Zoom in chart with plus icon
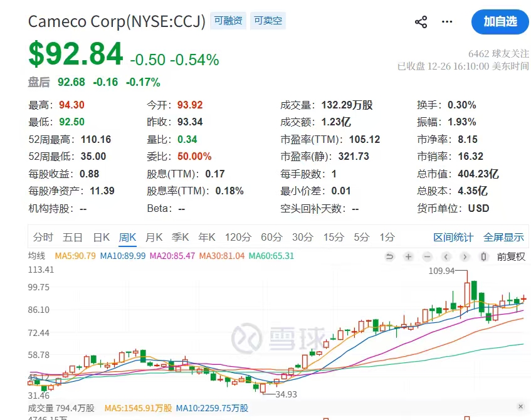The height and width of the screenshot is (420, 531). [408, 257]
